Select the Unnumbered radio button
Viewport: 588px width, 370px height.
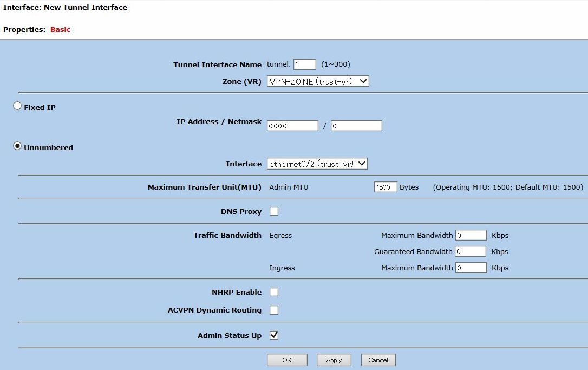tap(17, 146)
